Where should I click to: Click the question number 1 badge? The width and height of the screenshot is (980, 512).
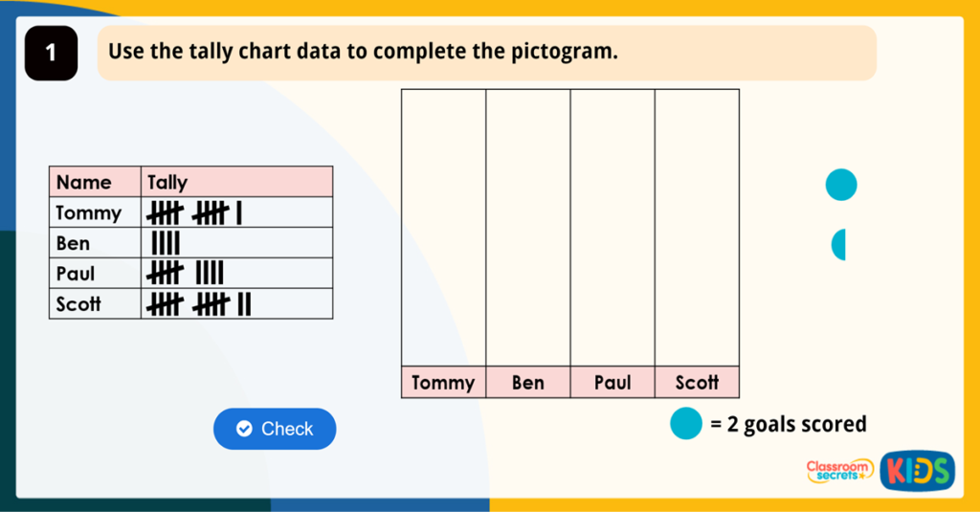51,54
